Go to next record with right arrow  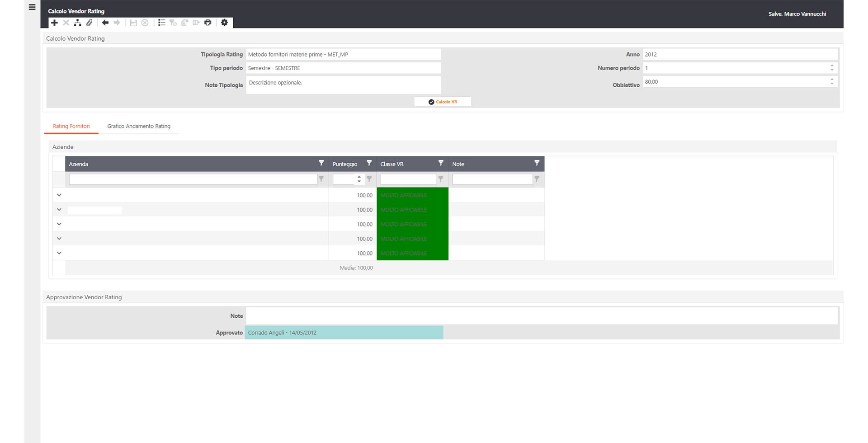[x=117, y=23]
